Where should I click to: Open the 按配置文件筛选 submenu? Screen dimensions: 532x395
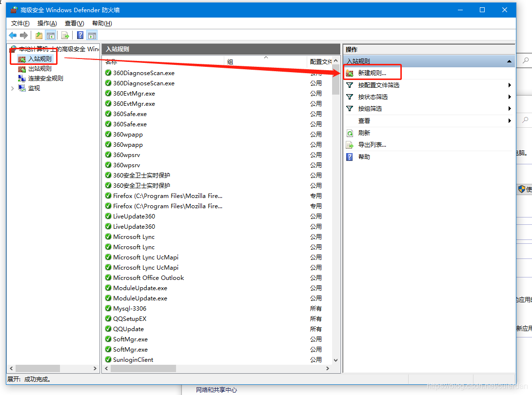tap(379, 85)
